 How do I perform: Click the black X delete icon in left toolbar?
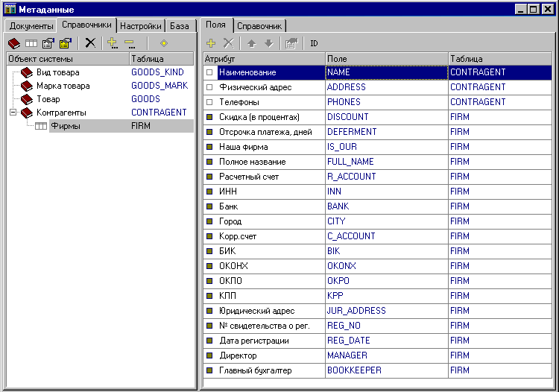coord(90,43)
